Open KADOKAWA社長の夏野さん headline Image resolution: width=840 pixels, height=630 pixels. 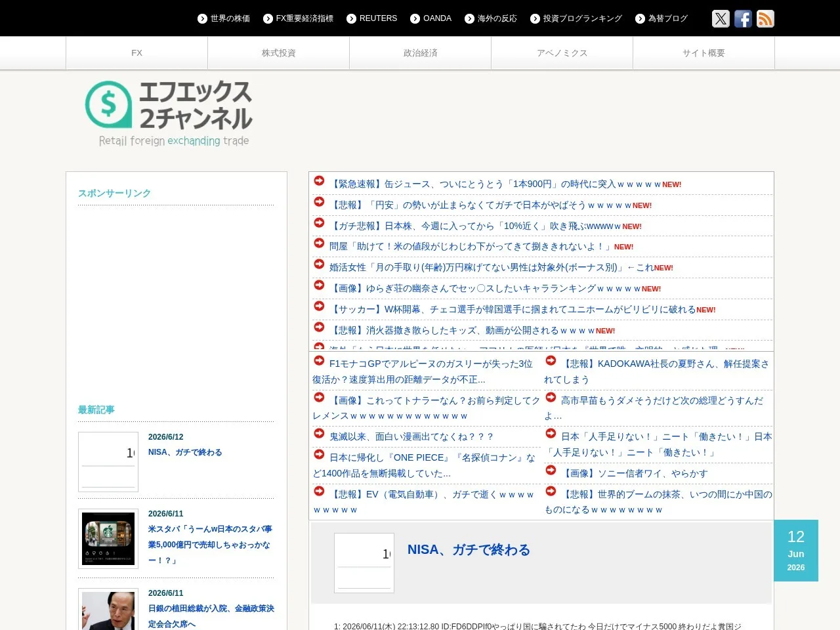click(x=657, y=371)
